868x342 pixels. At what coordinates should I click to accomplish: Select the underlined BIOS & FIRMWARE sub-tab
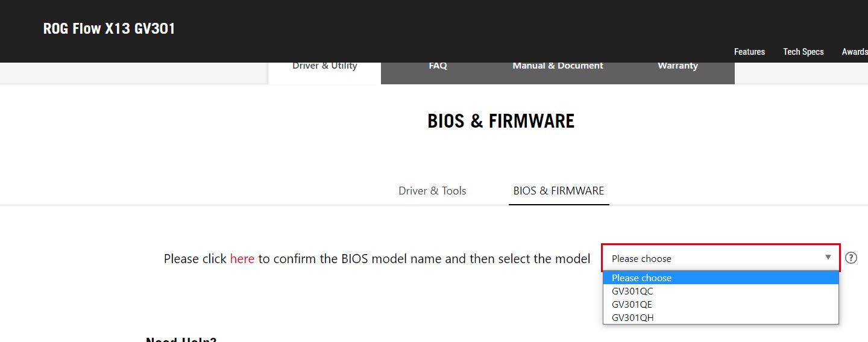(x=558, y=191)
